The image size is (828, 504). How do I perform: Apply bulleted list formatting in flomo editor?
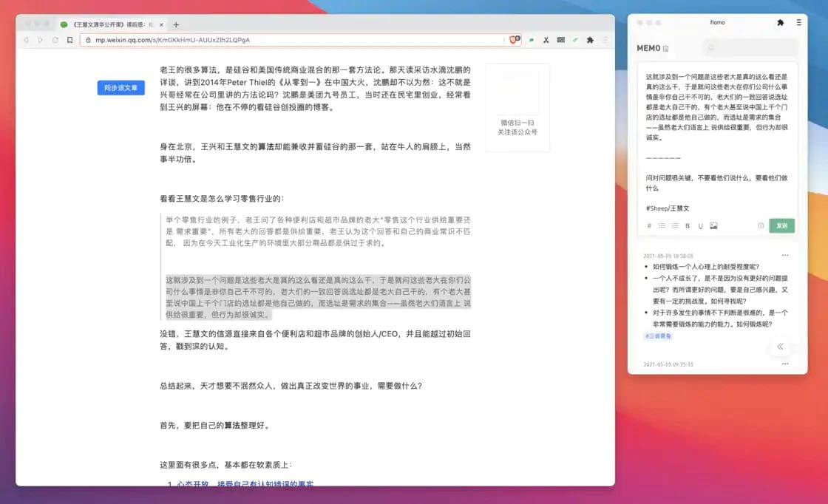[662, 226]
